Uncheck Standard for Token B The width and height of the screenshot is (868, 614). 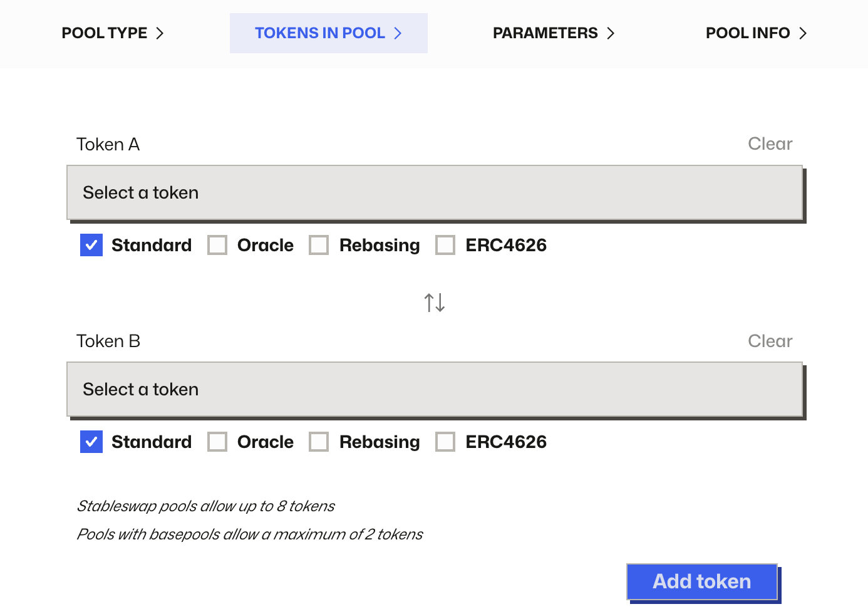click(x=91, y=442)
